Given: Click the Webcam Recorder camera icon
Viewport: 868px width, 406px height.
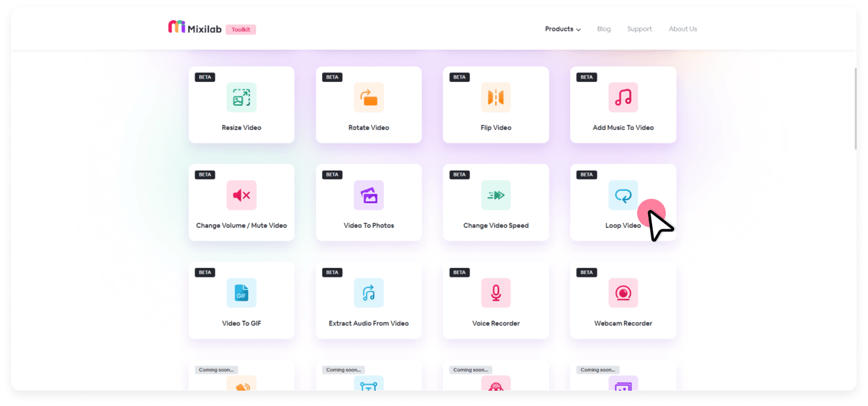Looking at the screenshot, I should pyautogui.click(x=623, y=293).
